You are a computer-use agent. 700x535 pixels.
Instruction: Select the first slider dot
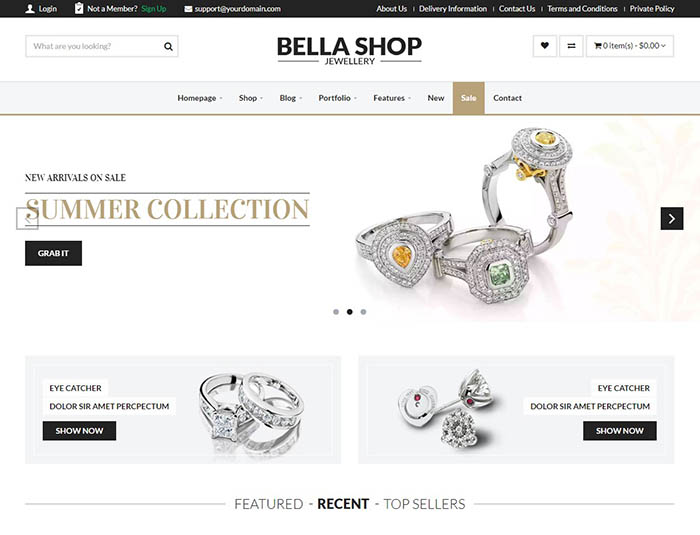[x=336, y=312]
